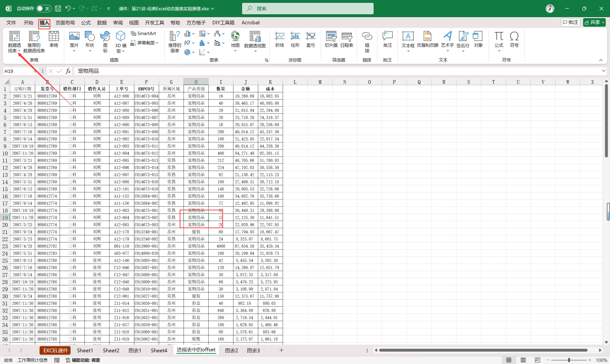The width and height of the screenshot is (610, 364).
Task: Click 推荐的图表 (Recommended Charts)
Action: point(175,41)
